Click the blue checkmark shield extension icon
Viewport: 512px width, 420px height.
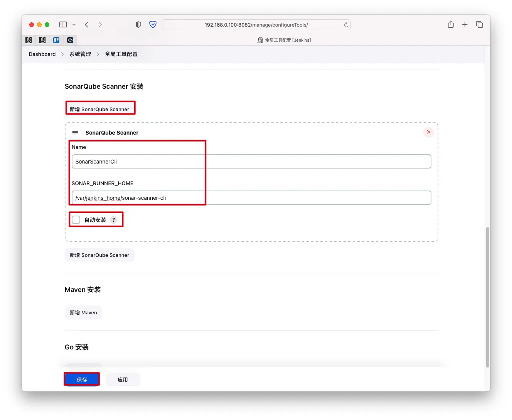tap(153, 25)
